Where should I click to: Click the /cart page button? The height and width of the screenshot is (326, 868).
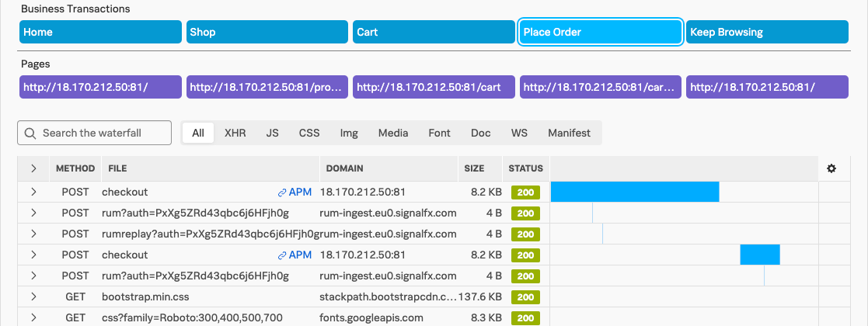[434, 87]
